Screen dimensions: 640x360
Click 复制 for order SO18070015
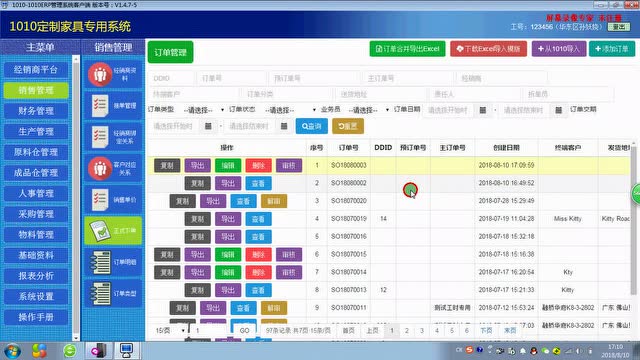point(167,254)
